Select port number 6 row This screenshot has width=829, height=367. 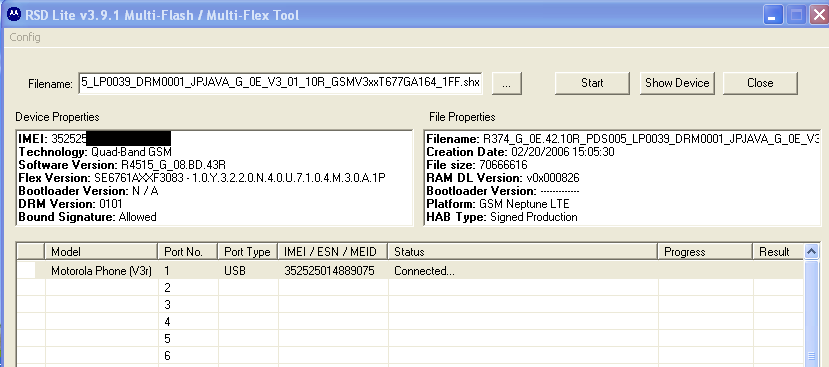coord(410,355)
